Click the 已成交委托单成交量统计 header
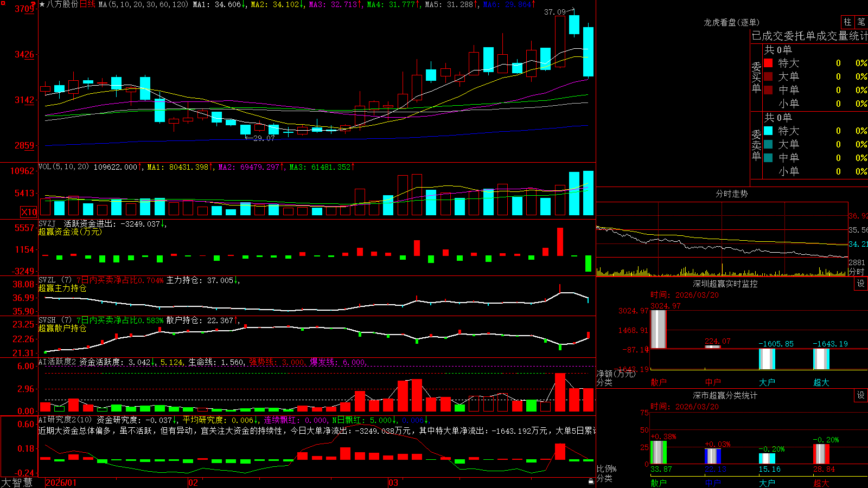 point(809,36)
